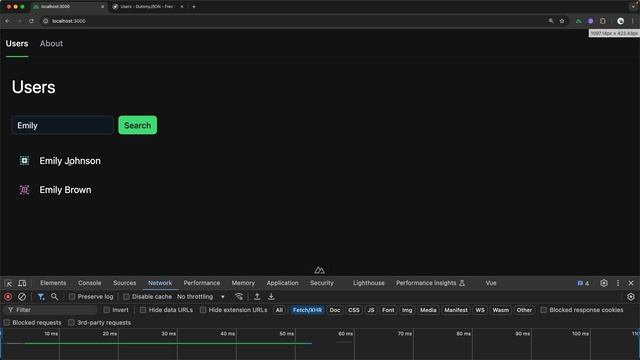The width and height of the screenshot is (640, 360).
Task: Open Lighthouse tab
Action: coord(369,283)
